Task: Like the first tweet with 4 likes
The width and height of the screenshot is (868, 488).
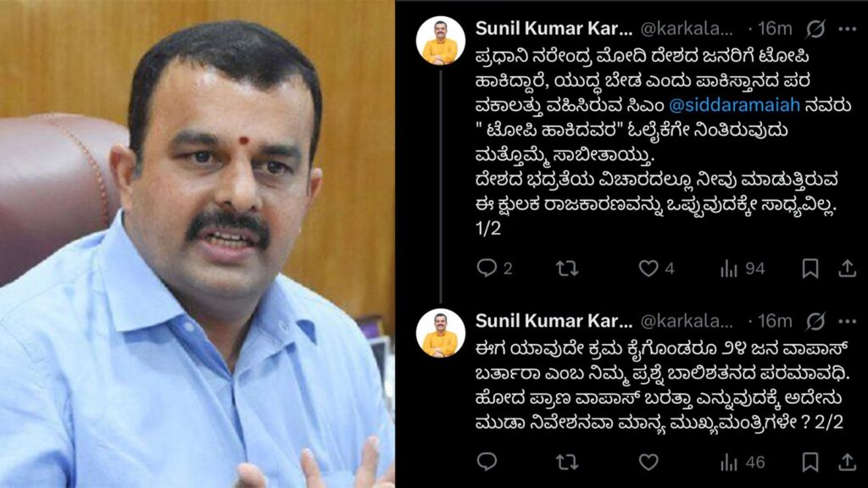Action: (656, 269)
